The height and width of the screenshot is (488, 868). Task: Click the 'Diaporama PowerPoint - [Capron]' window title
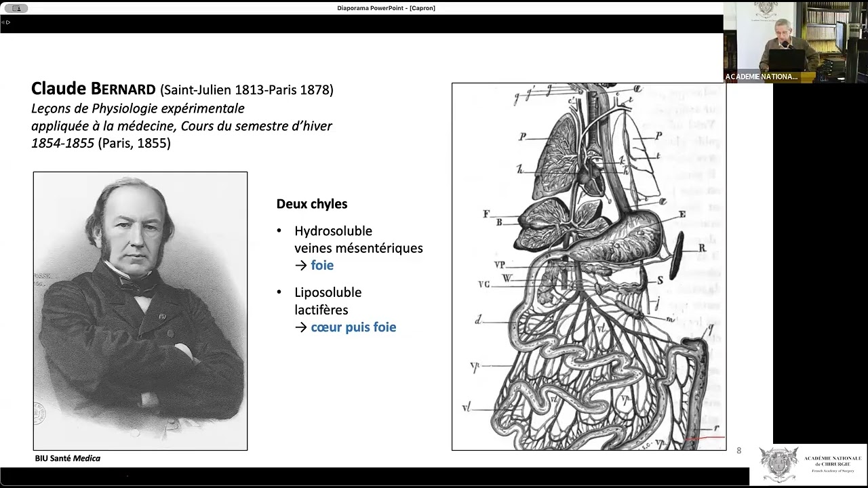(386, 8)
